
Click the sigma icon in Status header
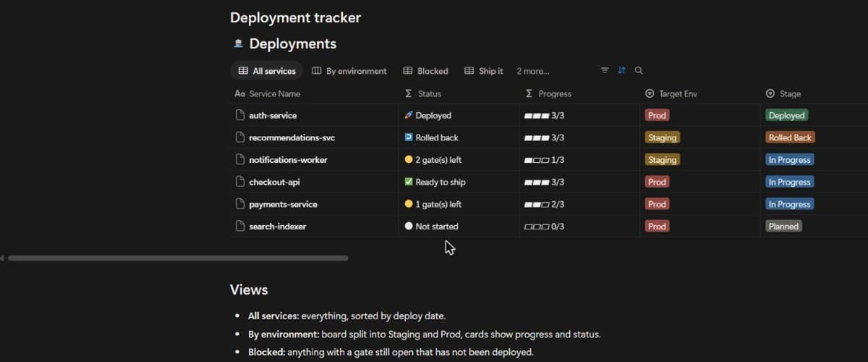(x=409, y=93)
